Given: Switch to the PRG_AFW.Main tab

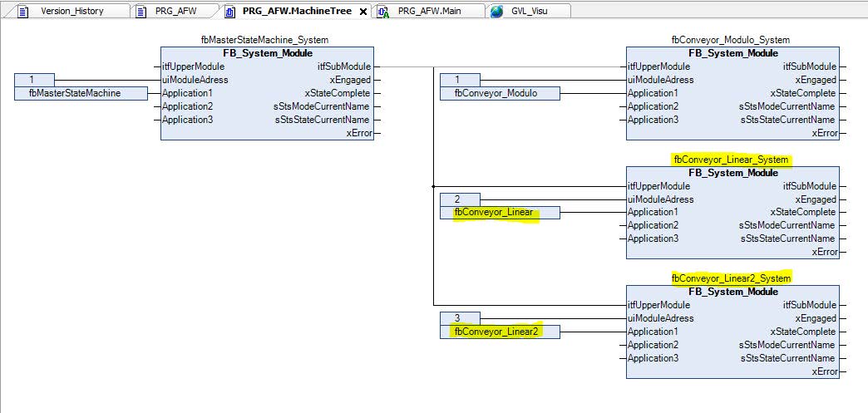Looking at the screenshot, I should 429,12.
